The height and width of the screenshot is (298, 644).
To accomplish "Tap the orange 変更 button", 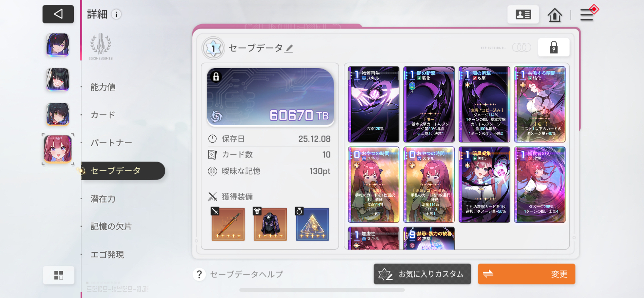I will [526, 274].
